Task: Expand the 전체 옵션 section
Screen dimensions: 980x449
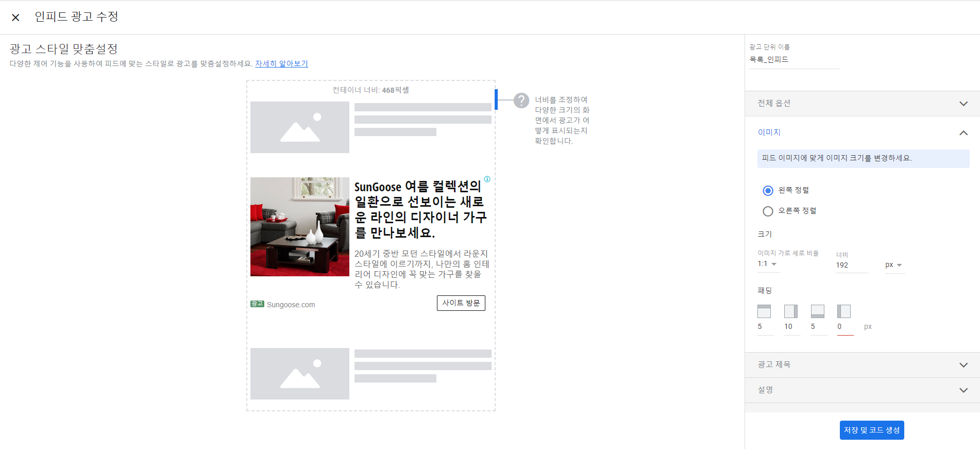Action: tap(863, 104)
